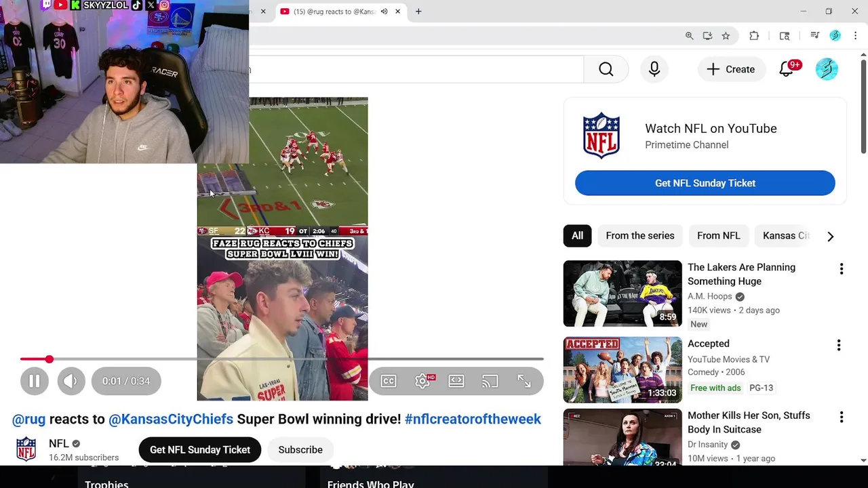Open the browser zoom magnifier icon
The width and height of the screenshot is (868, 488).
pyautogui.click(x=689, y=36)
